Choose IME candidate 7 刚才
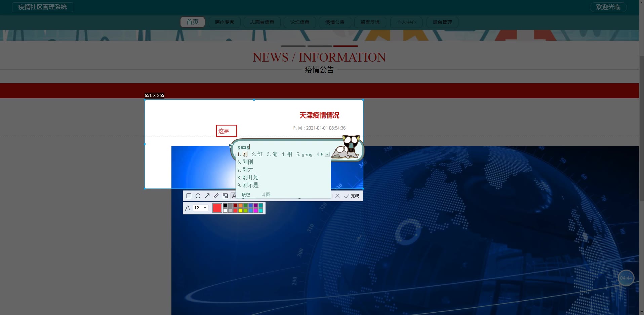The image size is (644, 315). [x=245, y=170]
